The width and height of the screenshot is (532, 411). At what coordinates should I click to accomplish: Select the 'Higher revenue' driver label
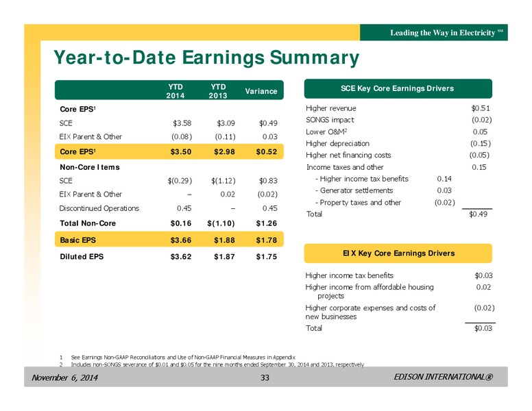pos(331,108)
